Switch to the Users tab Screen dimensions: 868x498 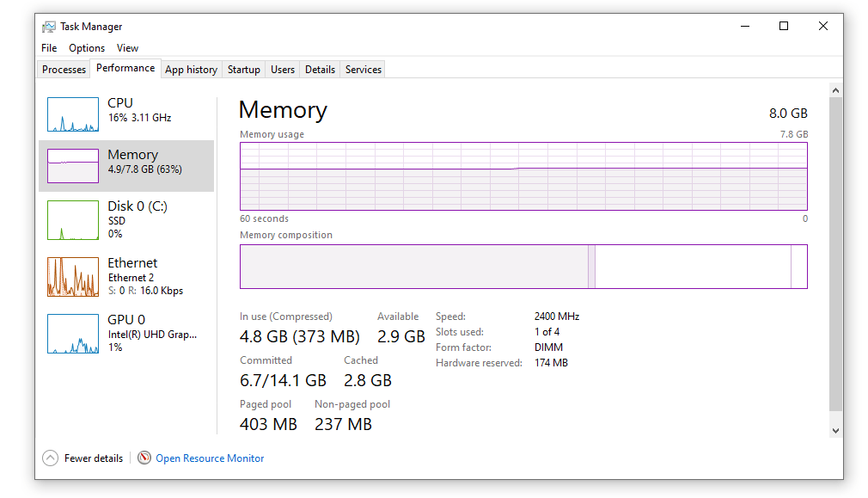pyautogui.click(x=283, y=70)
